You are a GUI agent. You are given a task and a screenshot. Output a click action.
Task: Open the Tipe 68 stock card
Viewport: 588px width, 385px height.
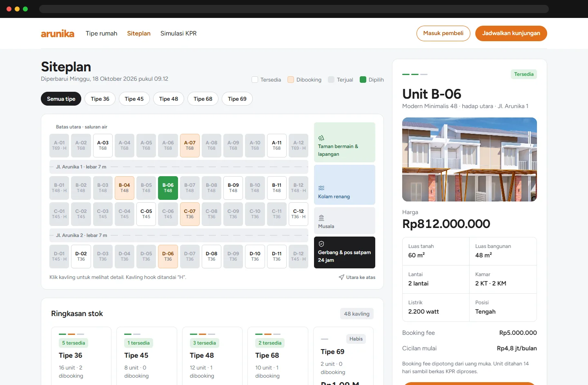click(x=278, y=356)
